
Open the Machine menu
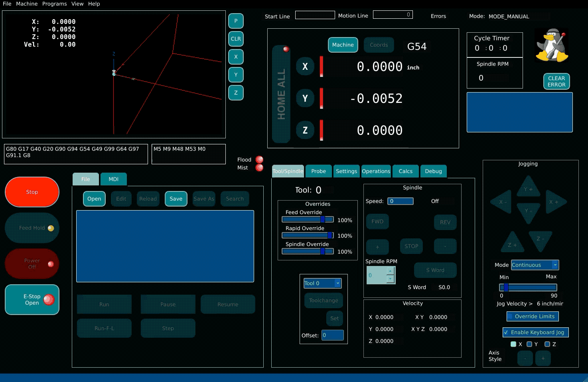[x=27, y=4]
